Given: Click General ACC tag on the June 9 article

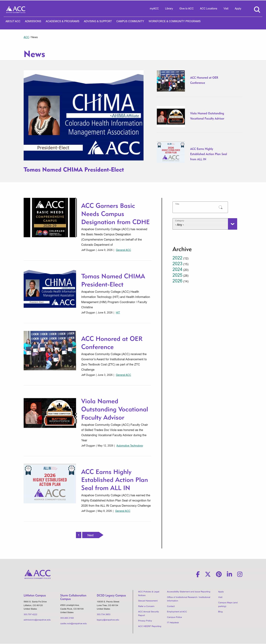Looking at the screenshot, I should pyautogui.click(x=123, y=250).
